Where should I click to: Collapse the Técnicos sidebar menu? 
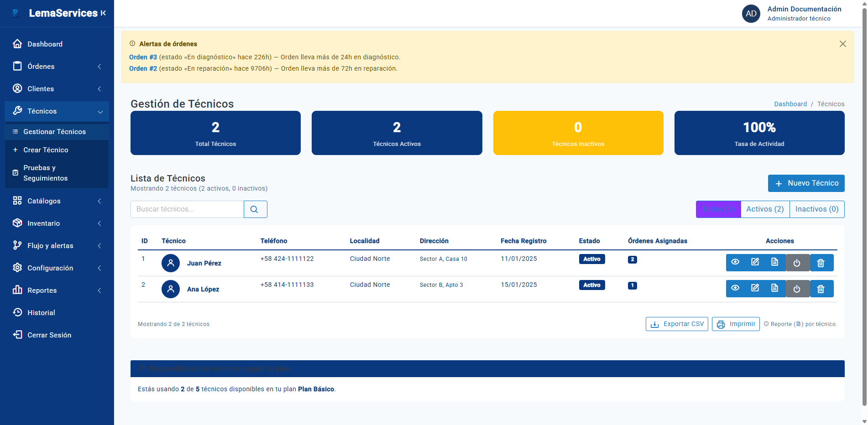click(57, 111)
